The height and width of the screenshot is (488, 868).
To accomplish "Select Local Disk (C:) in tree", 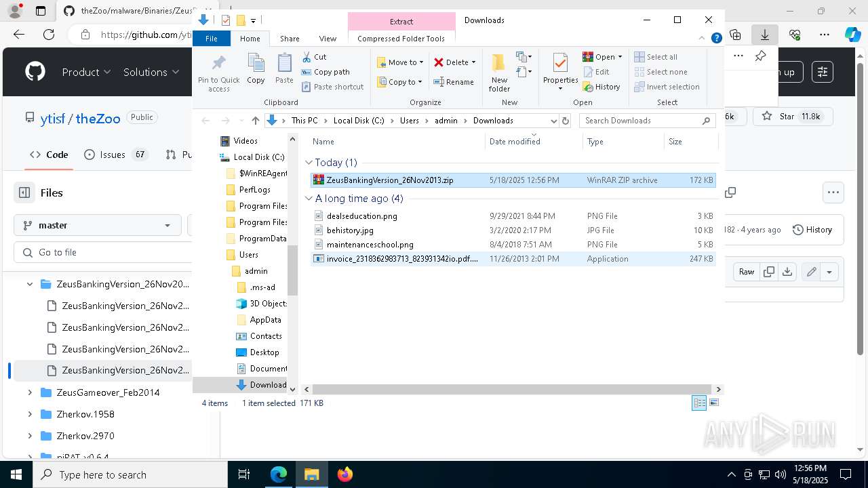I will tap(252, 157).
